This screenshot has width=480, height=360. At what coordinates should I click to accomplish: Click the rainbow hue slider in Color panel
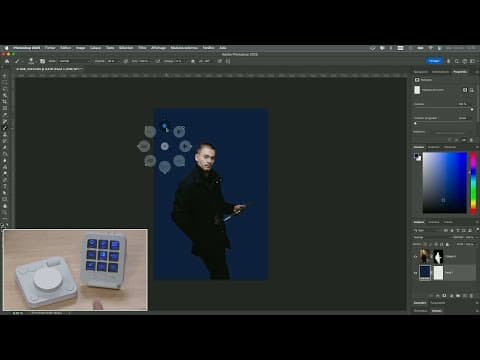[x=473, y=183]
